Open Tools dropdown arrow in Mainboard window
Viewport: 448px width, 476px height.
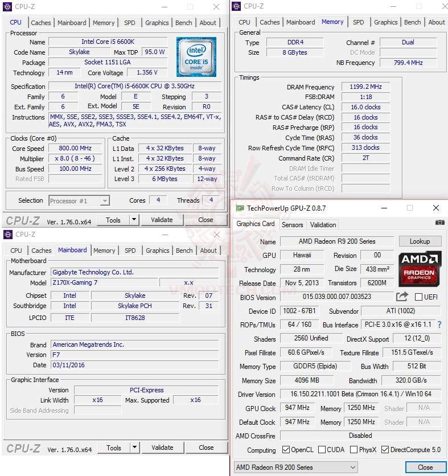(x=134, y=447)
